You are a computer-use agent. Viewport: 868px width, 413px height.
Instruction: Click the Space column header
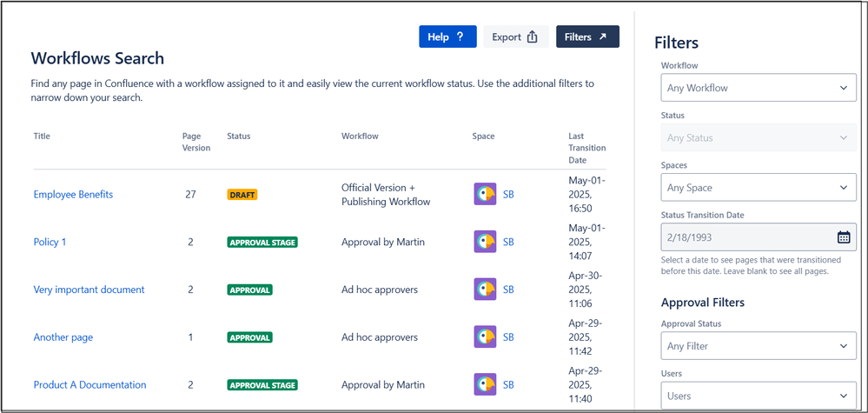pyautogui.click(x=483, y=136)
